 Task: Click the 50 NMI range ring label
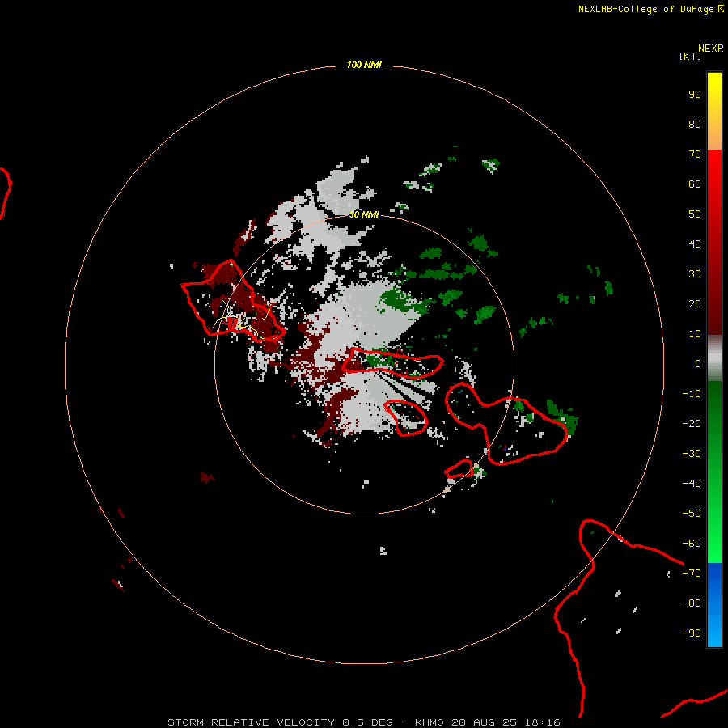[x=364, y=214]
